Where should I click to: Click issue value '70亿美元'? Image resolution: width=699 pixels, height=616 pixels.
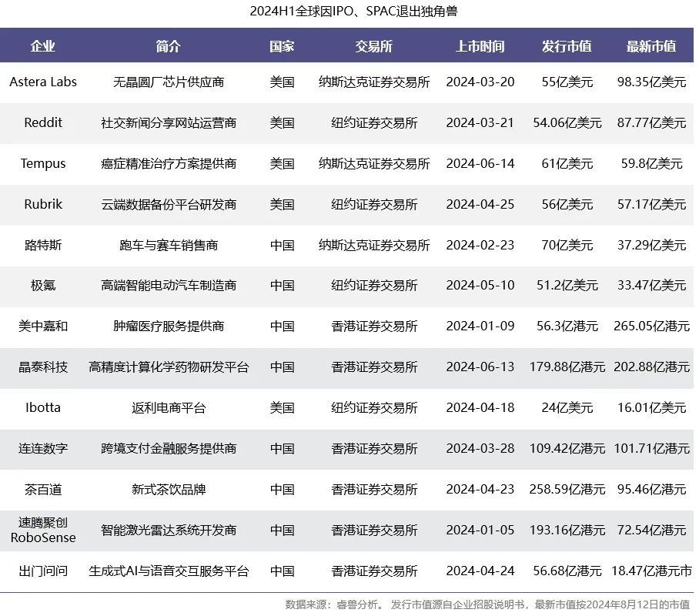pos(567,245)
